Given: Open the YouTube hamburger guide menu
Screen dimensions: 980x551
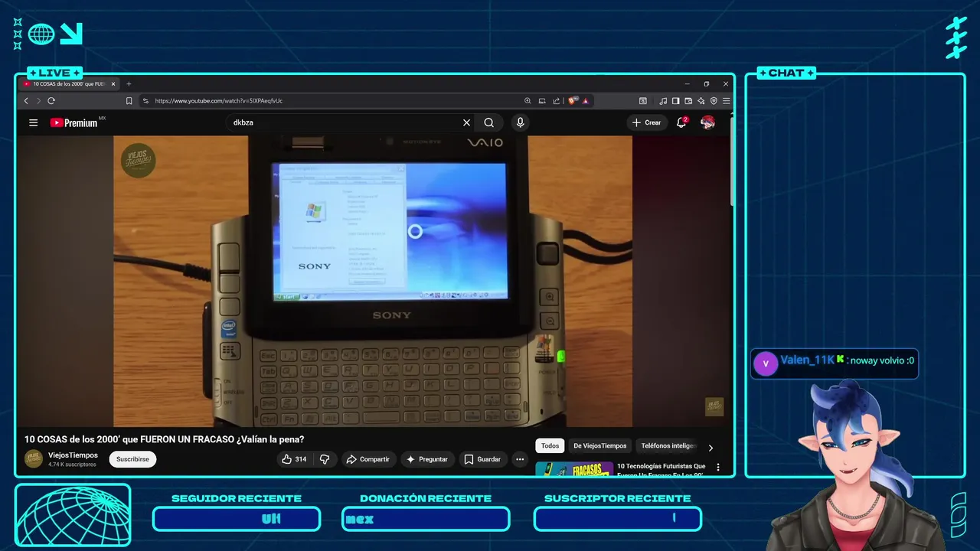Looking at the screenshot, I should pyautogui.click(x=33, y=122).
